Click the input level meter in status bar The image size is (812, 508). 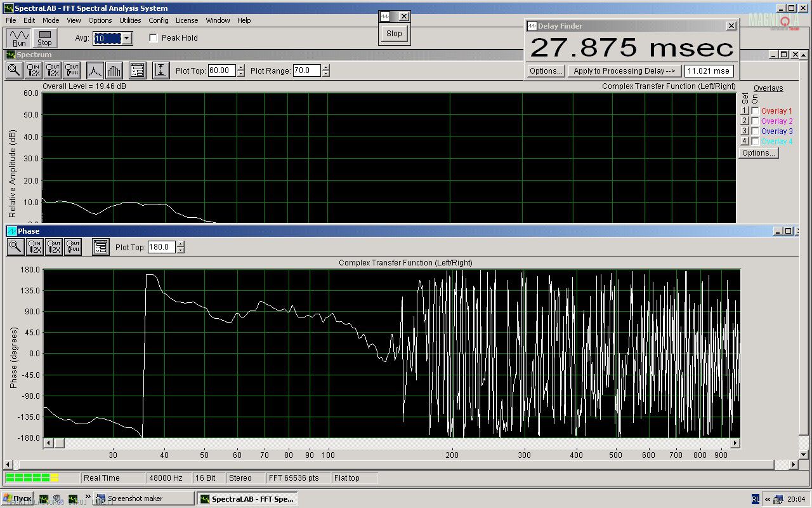tap(42, 478)
